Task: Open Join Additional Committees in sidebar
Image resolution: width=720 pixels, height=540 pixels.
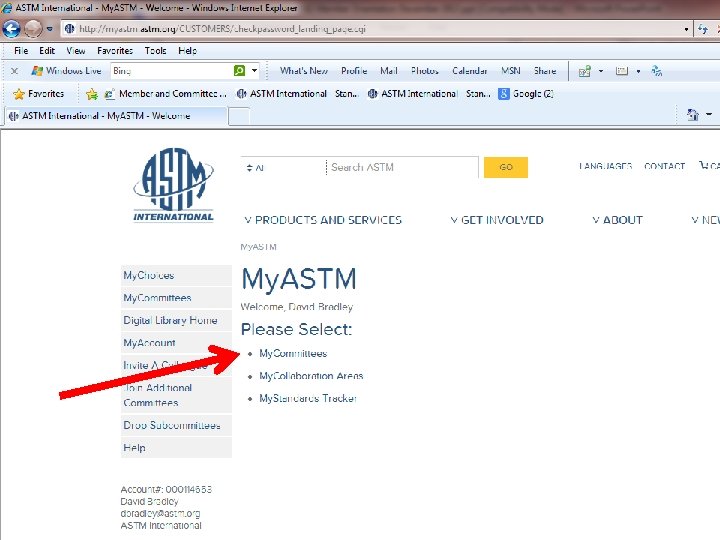Action: (176, 395)
